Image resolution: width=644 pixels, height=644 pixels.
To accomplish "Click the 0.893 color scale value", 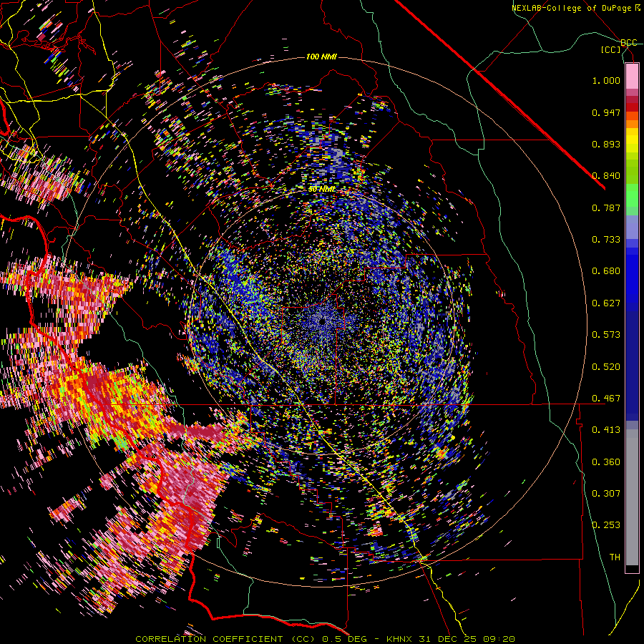I will 606,144.
